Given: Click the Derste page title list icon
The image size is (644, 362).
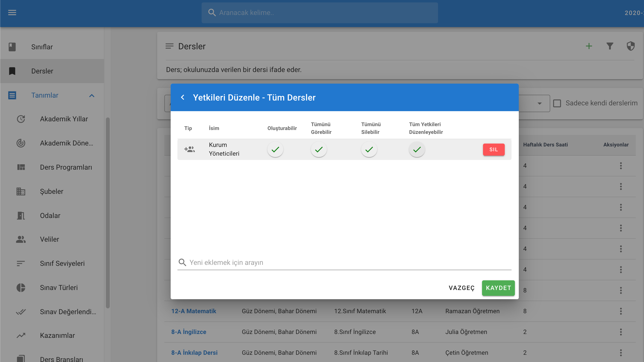Looking at the screenshot, I should [x=169, y=46].
